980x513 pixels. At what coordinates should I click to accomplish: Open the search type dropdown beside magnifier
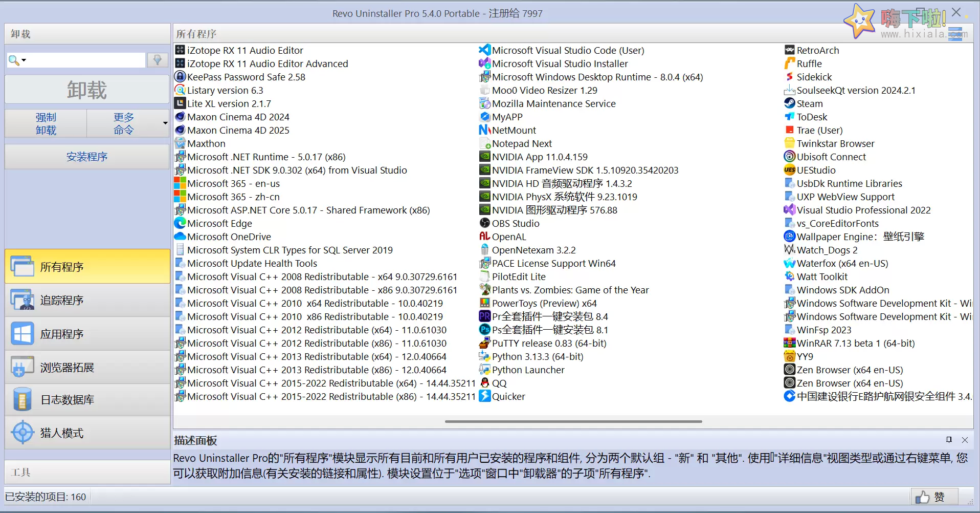24,60
